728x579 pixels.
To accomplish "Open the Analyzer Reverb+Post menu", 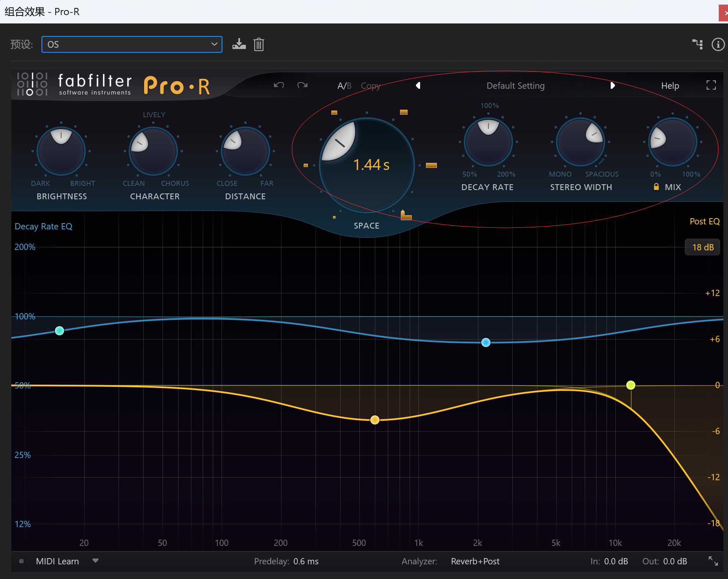I will [475, 561].
